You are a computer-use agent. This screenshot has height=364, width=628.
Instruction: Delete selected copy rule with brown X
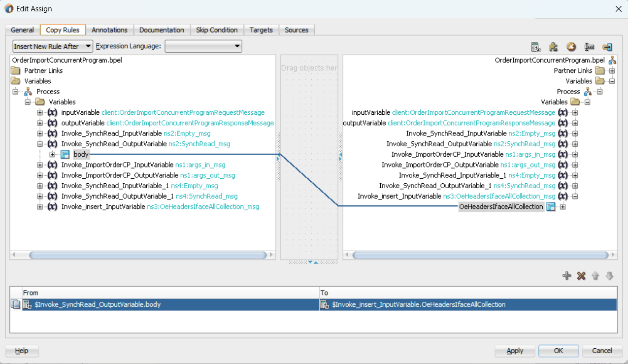pos(581,276)
